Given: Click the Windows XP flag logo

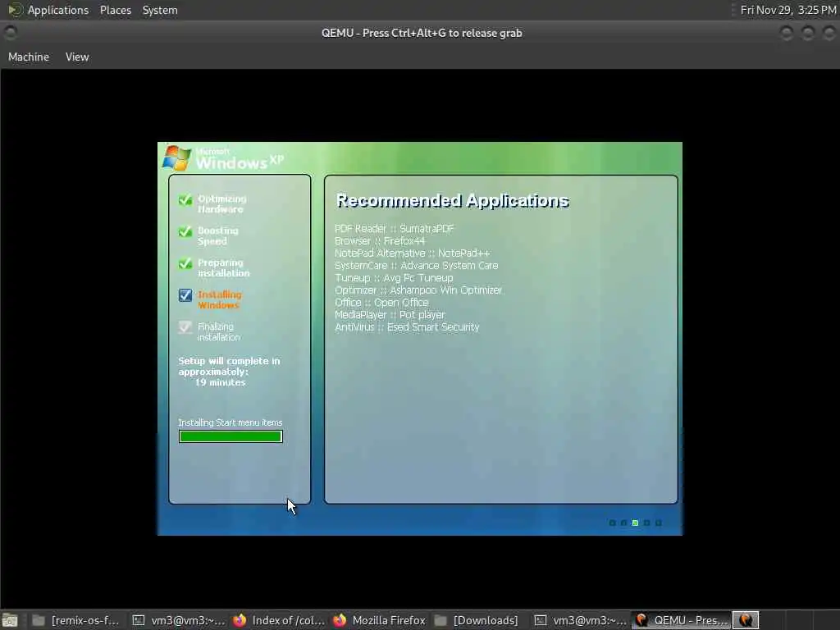Looking at the screenshot, I should click(x=177, y=158).
